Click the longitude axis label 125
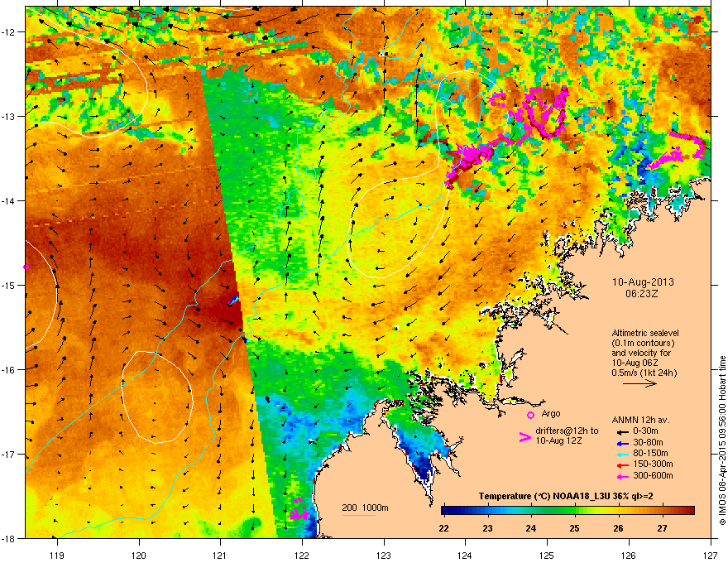 click(x=547, y=556)
